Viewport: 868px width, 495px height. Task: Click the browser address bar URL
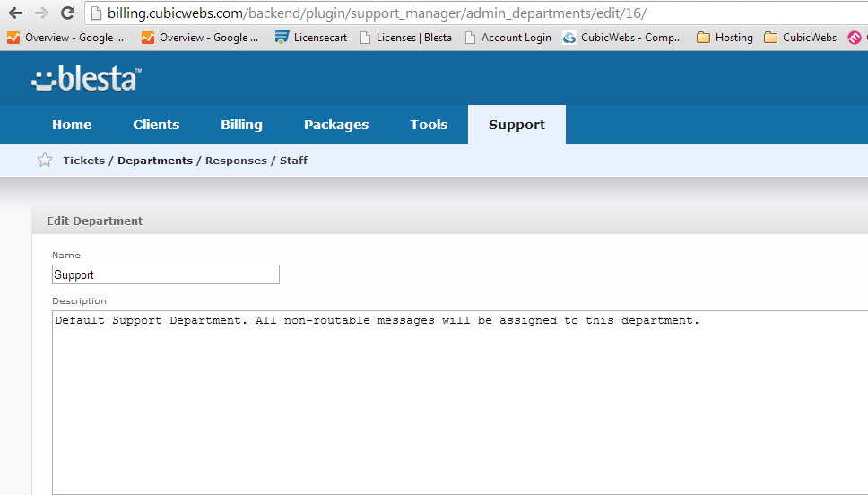tap(377, 13)
